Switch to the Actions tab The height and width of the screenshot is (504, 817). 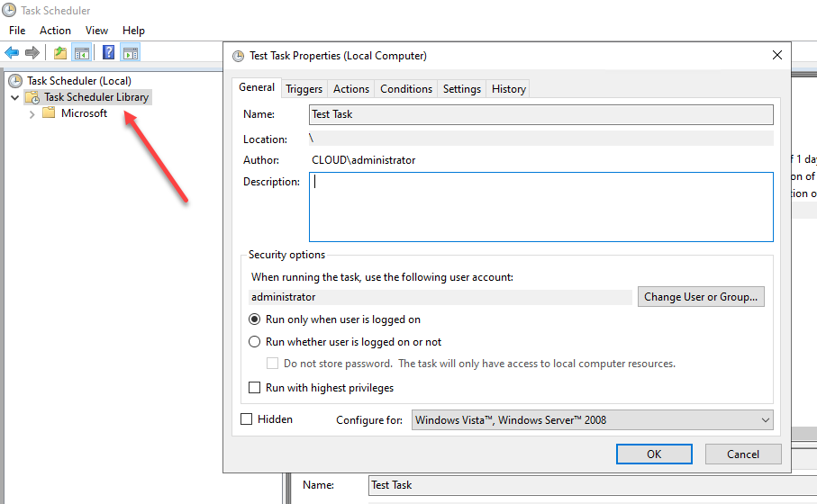[x=351, y=89]
